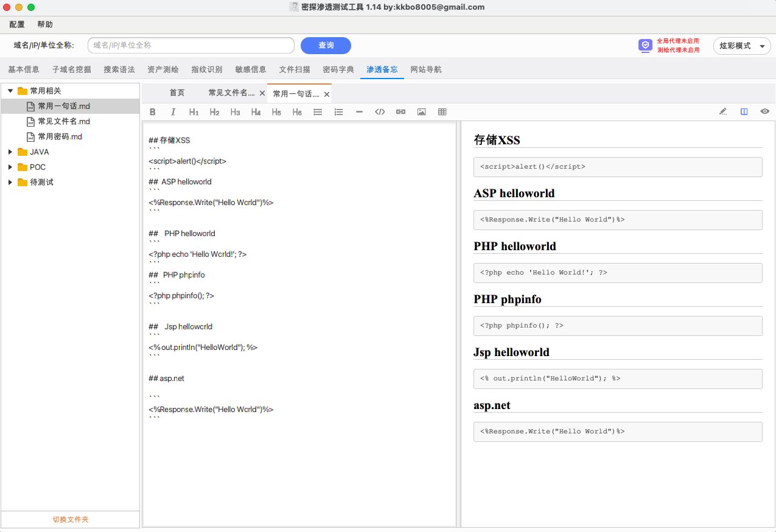Switch to 敏感信息 tab
776x532 pixels.
pyautogui.click(x=251, y=69)
